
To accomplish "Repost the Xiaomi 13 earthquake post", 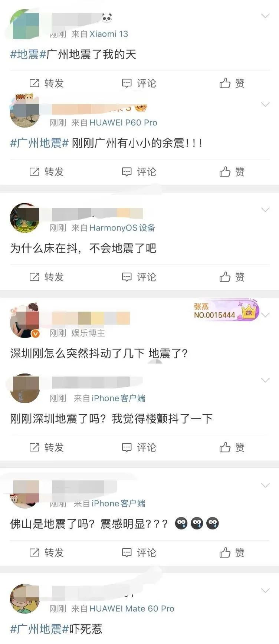I will coord(46,83).
